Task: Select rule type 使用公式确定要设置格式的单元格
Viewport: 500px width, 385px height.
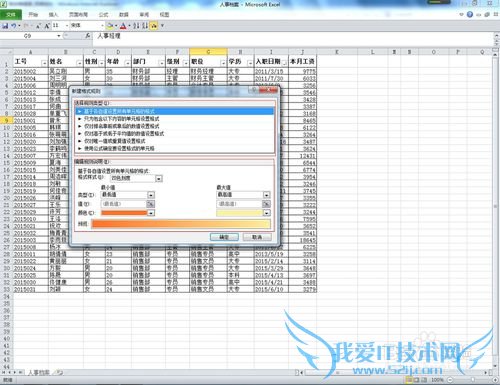Action: 175,148
